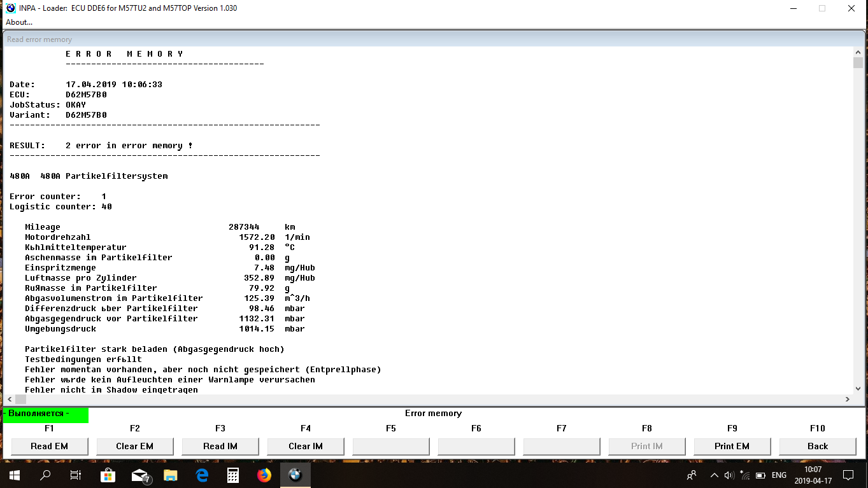The width and height of the screenshot is (868, 488).
Task: Launch Calculator from the taskbar
Action: pyautogui.click(x=232, y=475)
